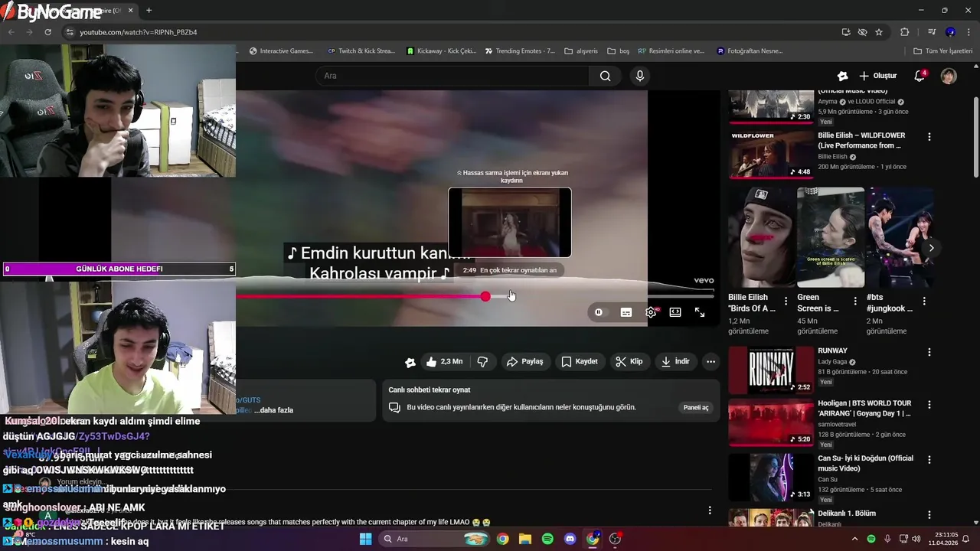Screen dimensions: 980x551
Task: Open the more actions menu beside İndir
Action: point(710,361)
